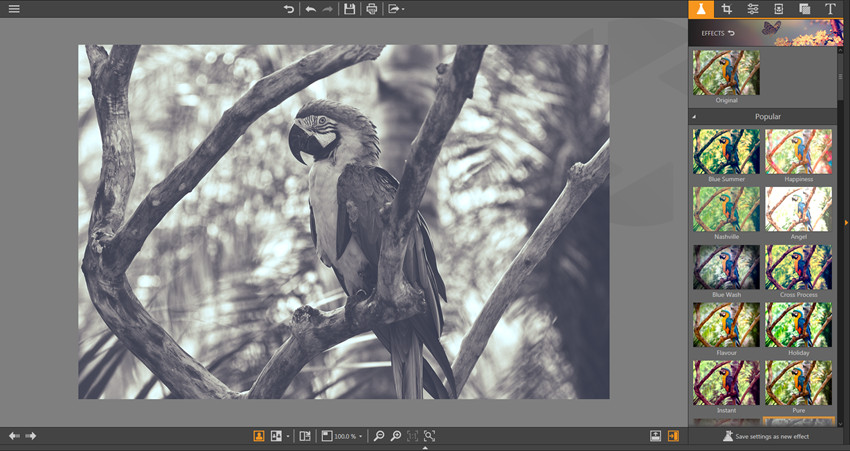Apply the Blue Wash effect
Image resolution: width=850 pixels, height=451 pixels.
coord(726,267)
